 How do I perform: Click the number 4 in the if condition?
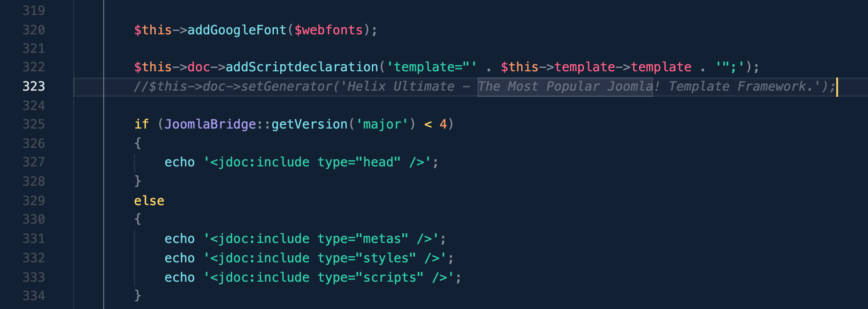443,124
